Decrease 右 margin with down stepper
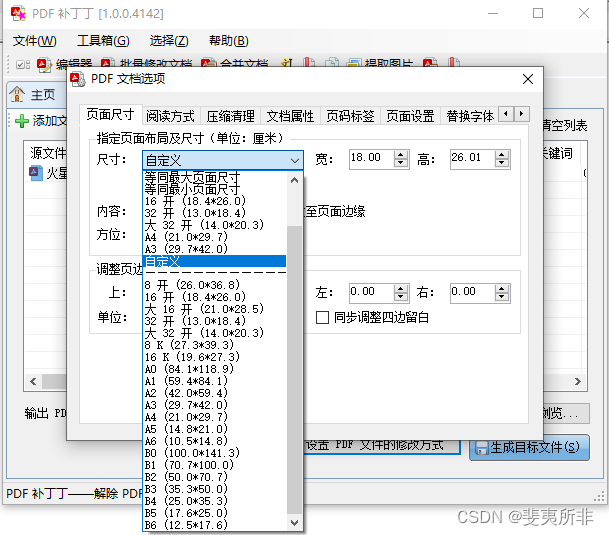609x535 pixels. tap(501, 298)
